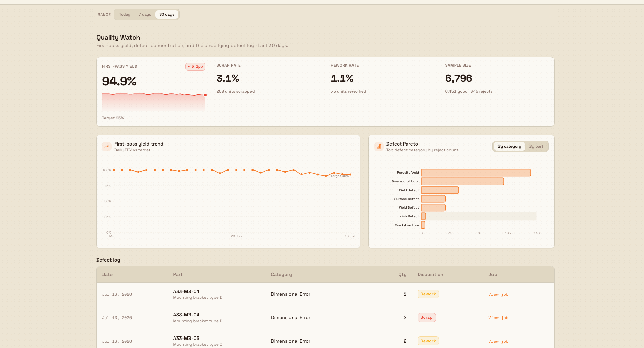Click the Job column header

pos(493,274)
